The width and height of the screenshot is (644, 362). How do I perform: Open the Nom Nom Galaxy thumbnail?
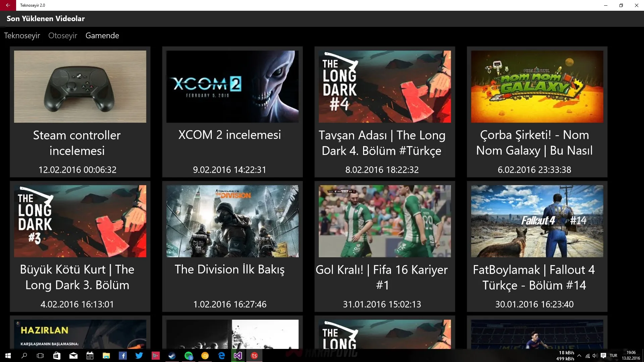[x=537, y=87]
